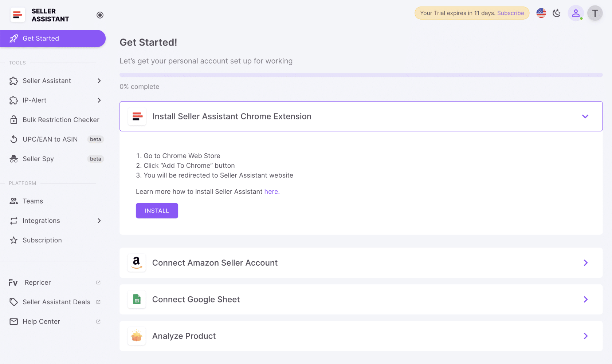Screen dimensions: 612x364
Task: Open the T account avatar menu
Action: 595,13
